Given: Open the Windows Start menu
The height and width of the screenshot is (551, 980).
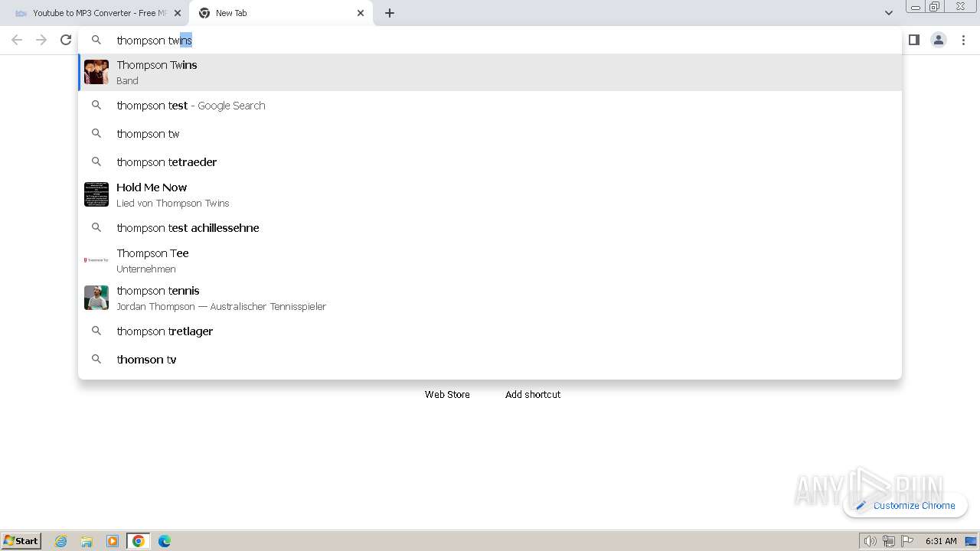Looking at the screenshot, I should pyautogui.click(x=21, y=541).
